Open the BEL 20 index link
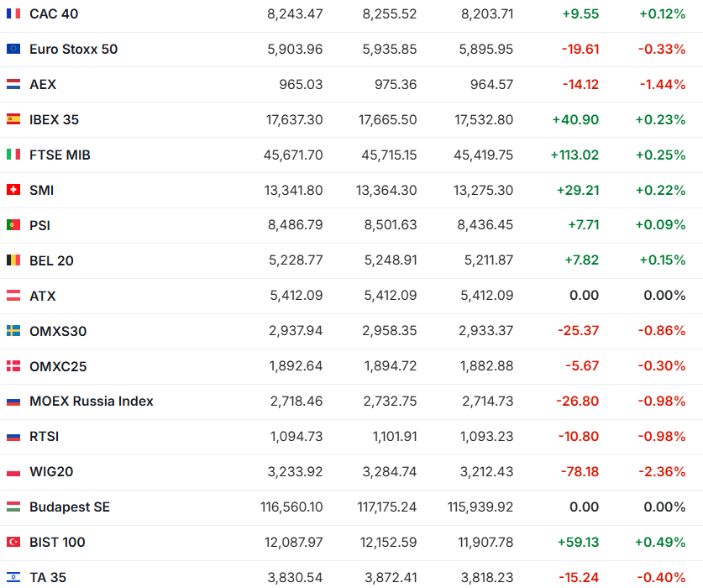The width and height of the screenshot is (703, 588). click(51, 260)
